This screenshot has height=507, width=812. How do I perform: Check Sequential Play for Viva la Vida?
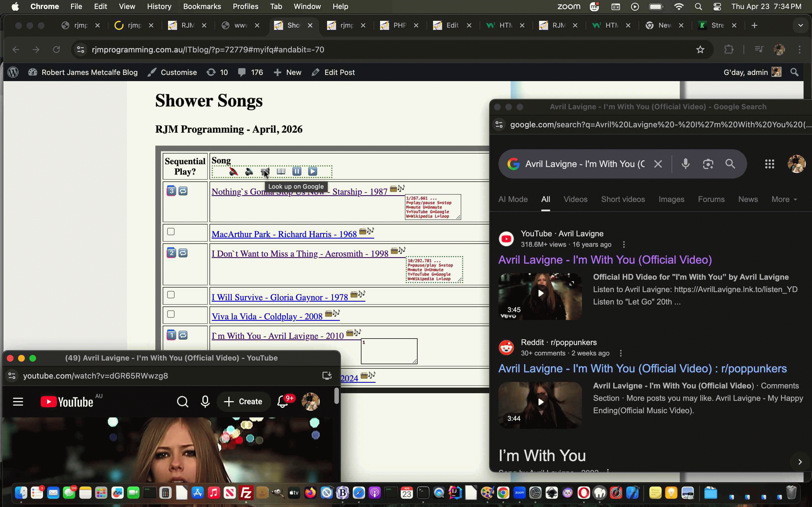(x=171, y=314)
